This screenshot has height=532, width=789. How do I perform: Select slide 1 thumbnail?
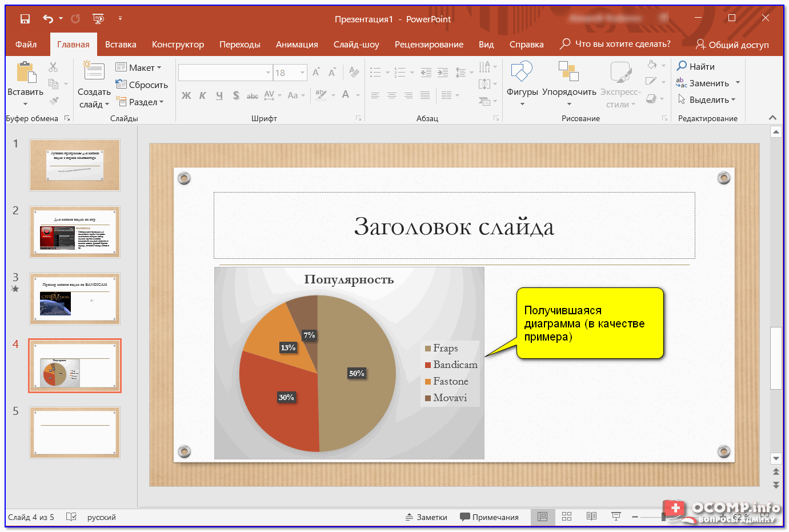point(75,165)
